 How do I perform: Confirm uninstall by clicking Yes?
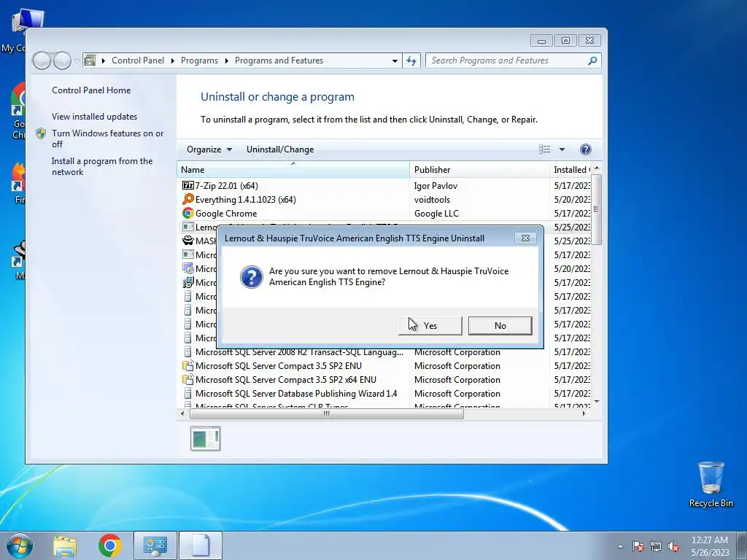pos(430,326)
